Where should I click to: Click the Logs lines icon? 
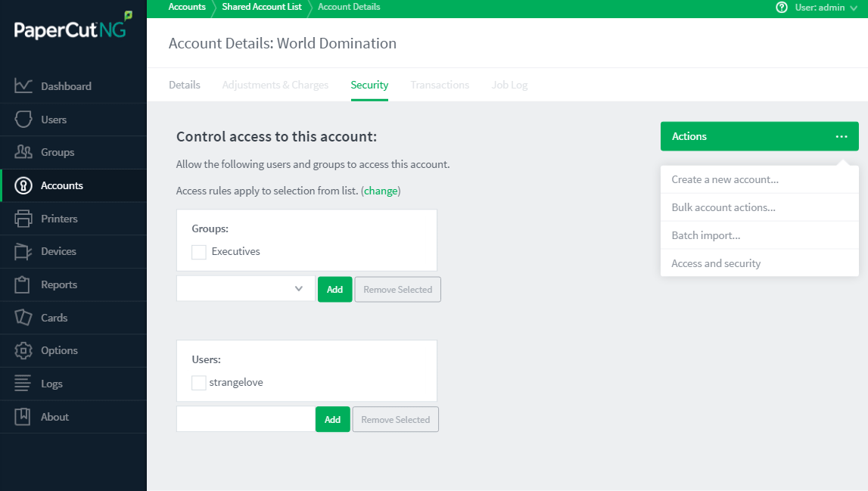(x=23, y=383)
